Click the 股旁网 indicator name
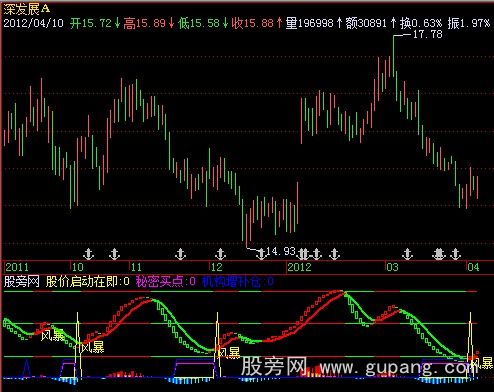Screen dimensions: 494x392 [x=21, y=282]
